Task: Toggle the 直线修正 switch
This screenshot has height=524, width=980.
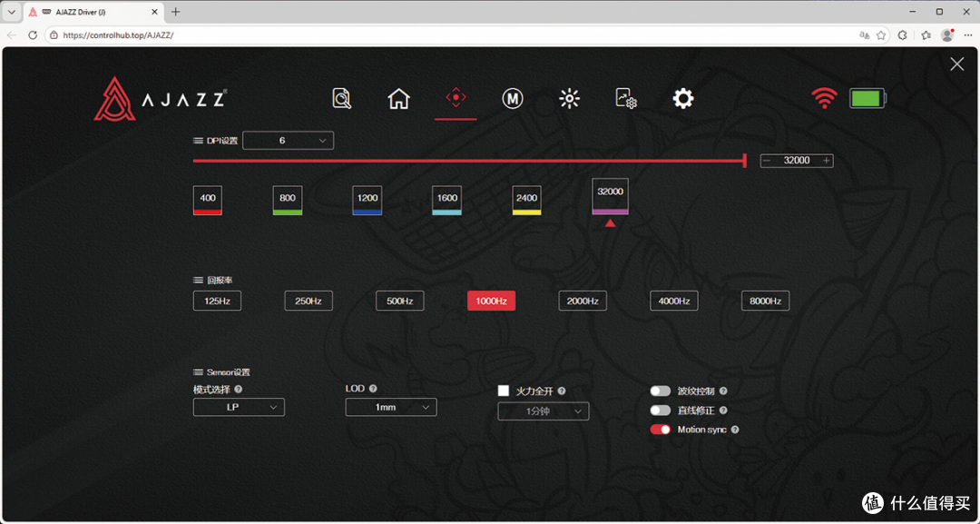Action: tap(660, 410)
